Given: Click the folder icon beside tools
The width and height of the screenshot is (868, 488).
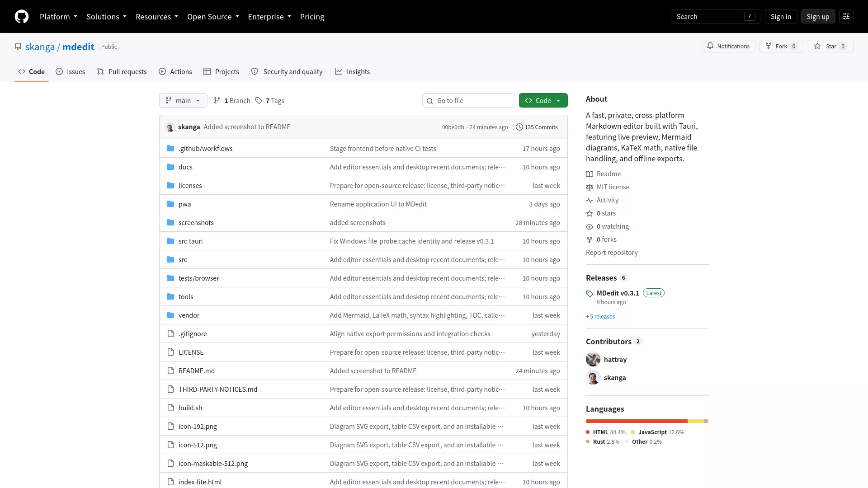Looking at the screenshot, I should click(170, 297).
